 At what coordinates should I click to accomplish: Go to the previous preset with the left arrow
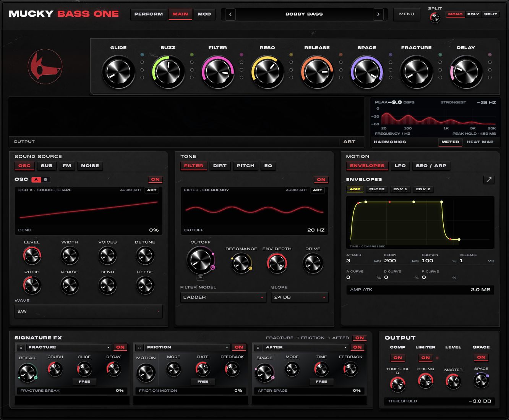pos(230,14)
